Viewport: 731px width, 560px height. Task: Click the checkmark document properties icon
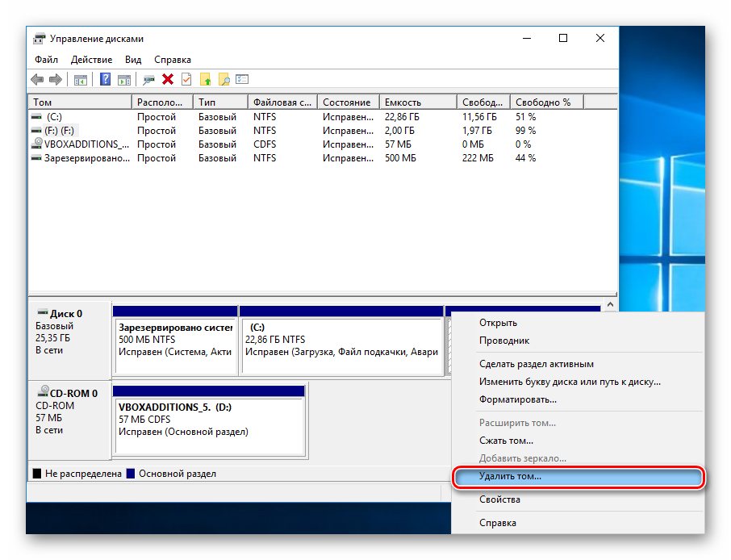pyautogui.click(x=186, y=79)
